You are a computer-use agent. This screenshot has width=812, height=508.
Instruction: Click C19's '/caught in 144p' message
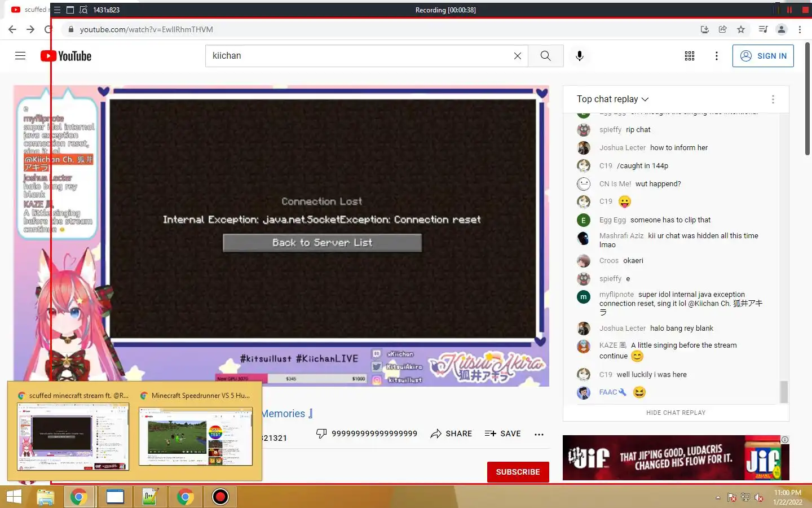point(642,166)
